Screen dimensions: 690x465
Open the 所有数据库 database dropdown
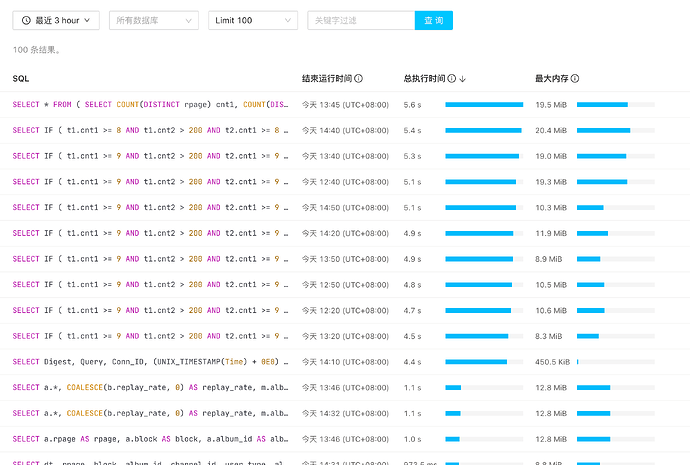(x=153, y=20)
